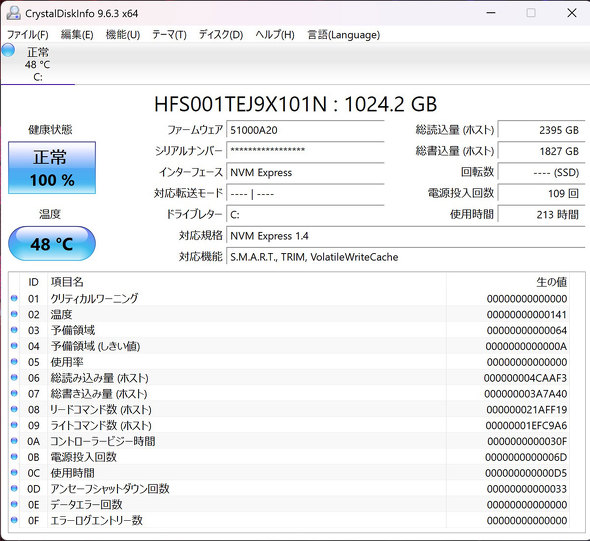Click the ID column header
This screenshot has height=541, width=590.
pos(33,282)
